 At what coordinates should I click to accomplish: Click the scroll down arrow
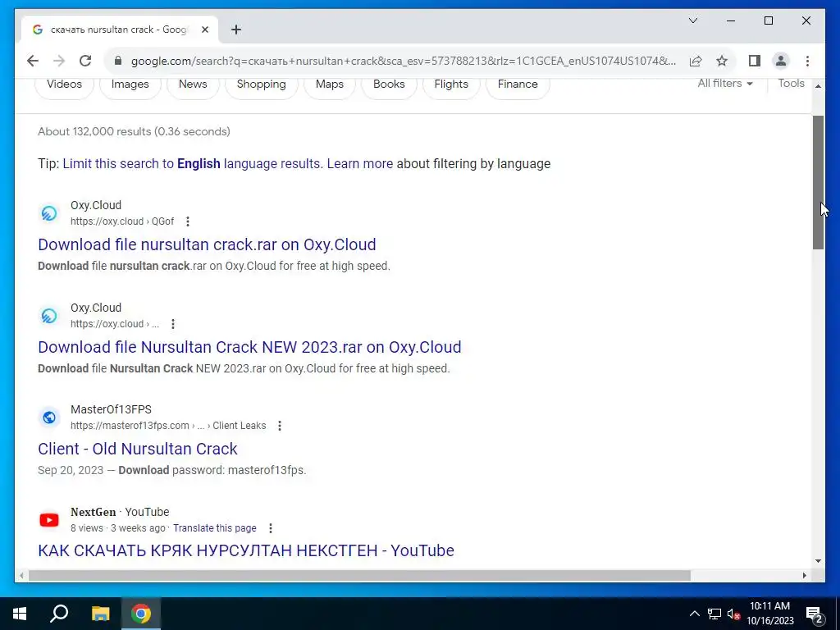coord(818,561)
